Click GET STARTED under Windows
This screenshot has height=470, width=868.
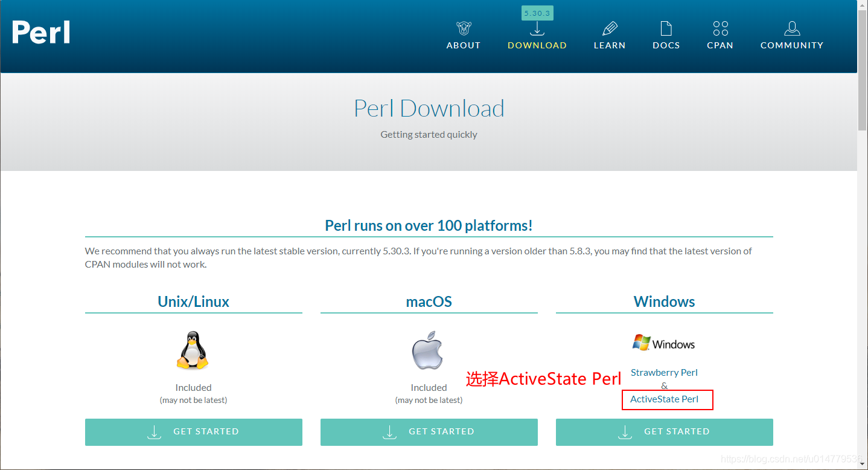[665, 432]
